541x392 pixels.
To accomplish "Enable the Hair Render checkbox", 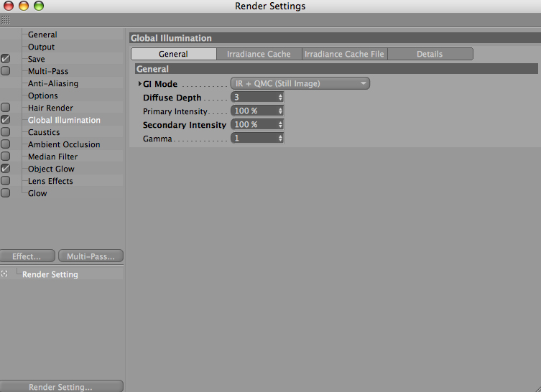I will click(x=5, y=107).
